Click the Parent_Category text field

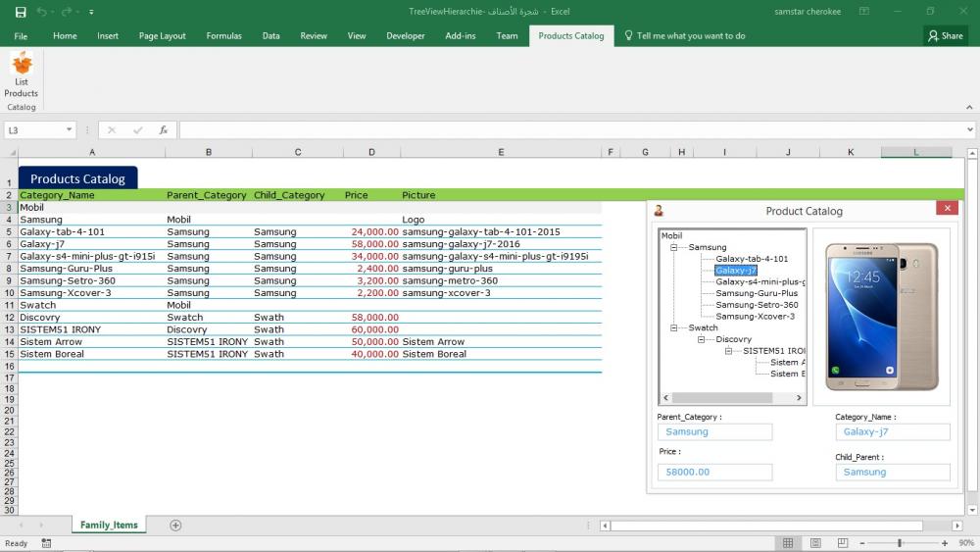[715, 432]
